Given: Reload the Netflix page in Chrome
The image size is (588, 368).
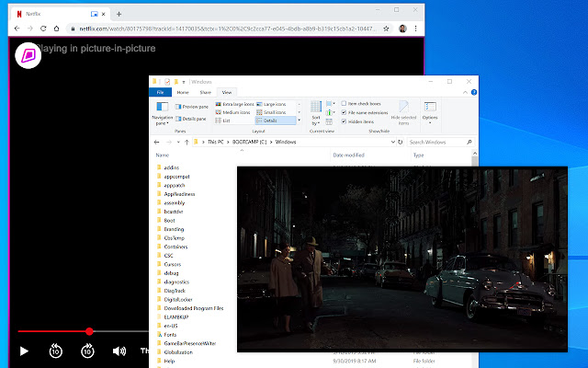Looking at the screenshot, I should tap(43, 29).
